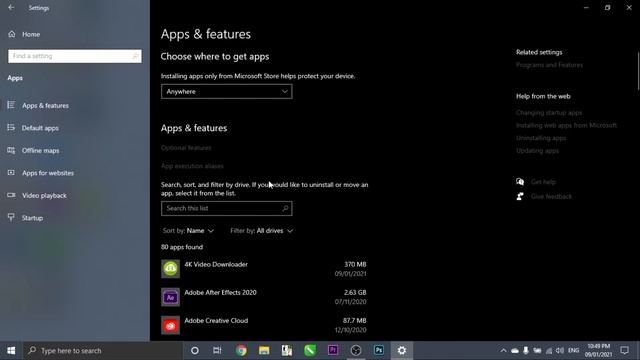Open Installing web apps from Microsoft link
Viewport: 640px width, 360px height.
(x=567, y=125)
